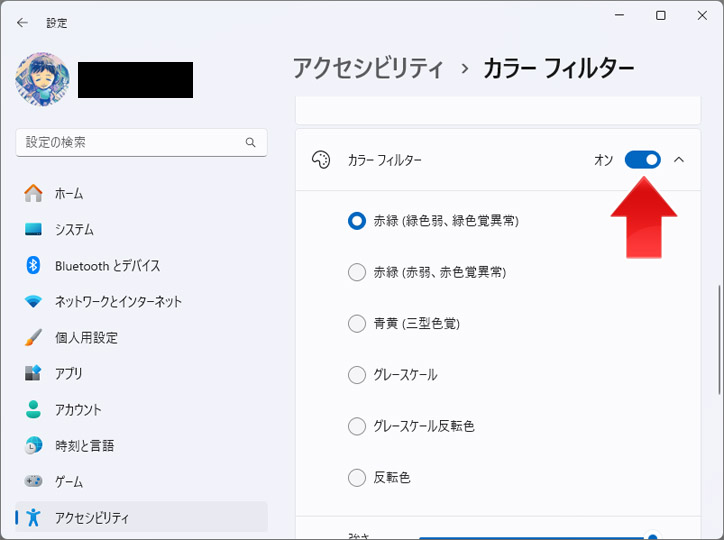The height and width of the screenshot is (540, 724).
Task: Choose the グレースケール filter option
Action: pyautogui.click(x=356, y=374)
